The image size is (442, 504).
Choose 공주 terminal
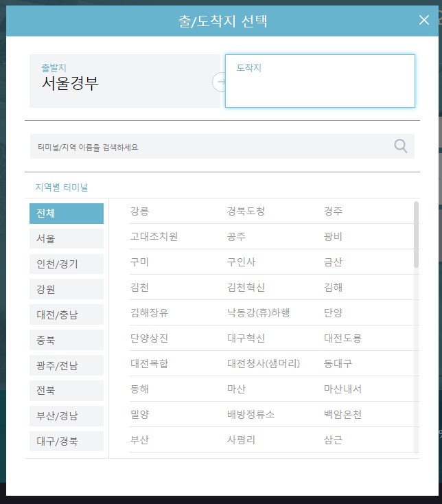(x=236, y=237)
